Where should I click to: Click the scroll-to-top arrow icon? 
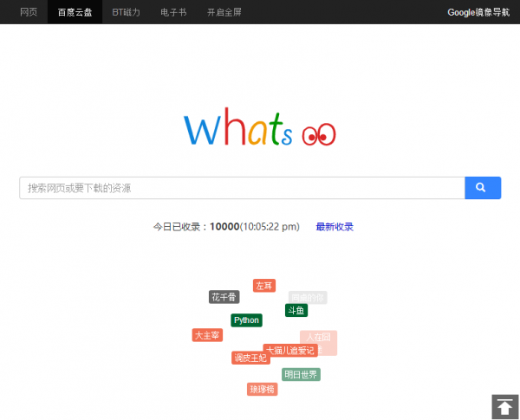tap(504, 407)
